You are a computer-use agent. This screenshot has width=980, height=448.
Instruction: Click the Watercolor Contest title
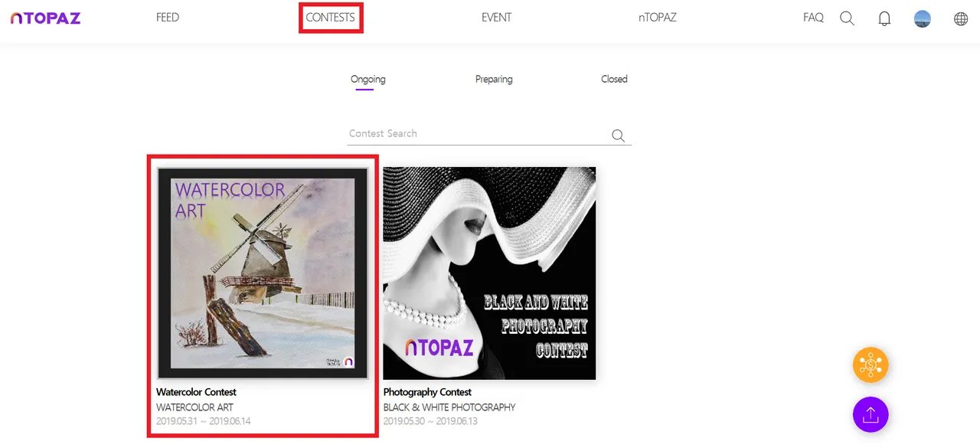[197, 392]
